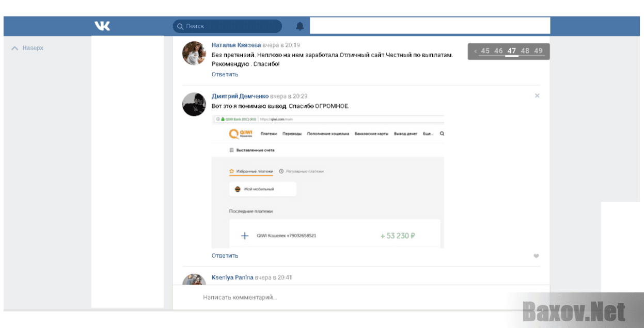Like Дмитрий Демченко's comment with the heart
644x328 pixels.
point(536,256)
